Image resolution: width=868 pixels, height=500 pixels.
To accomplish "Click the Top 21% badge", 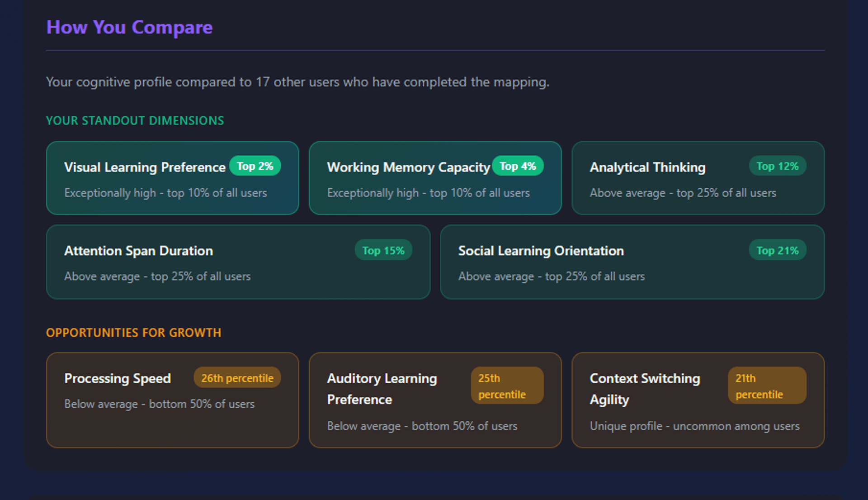I will (x=777, y=251).
